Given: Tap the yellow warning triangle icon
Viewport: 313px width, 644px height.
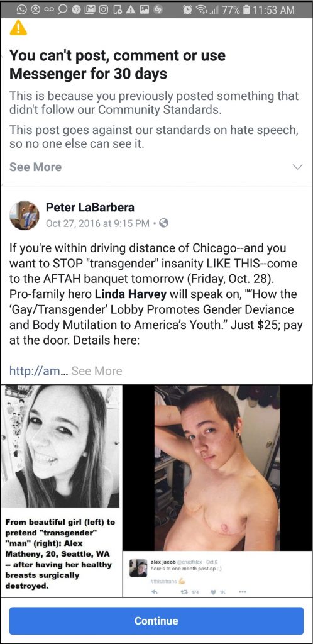Looking at the screenshot, I should (x=18, y=28).
